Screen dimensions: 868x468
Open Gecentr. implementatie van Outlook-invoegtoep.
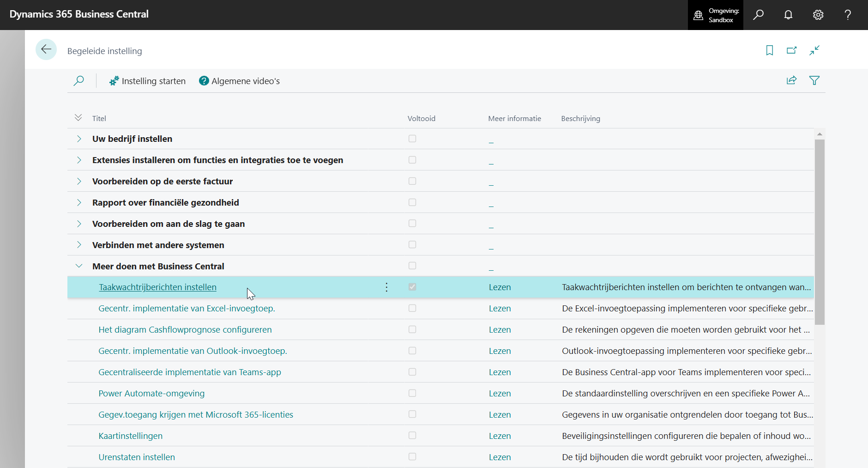coord(193,351)
